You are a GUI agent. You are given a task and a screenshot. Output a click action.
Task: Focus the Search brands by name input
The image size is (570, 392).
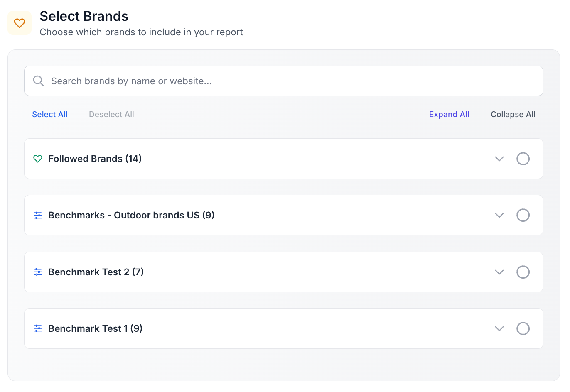coord(284,81)
